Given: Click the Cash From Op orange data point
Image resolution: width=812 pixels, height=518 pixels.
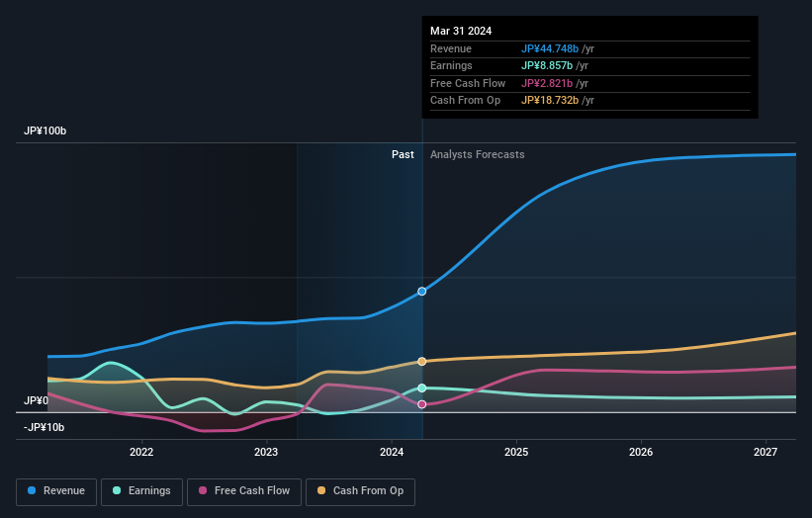Looking at the screenshot, I should pos(422,361).
